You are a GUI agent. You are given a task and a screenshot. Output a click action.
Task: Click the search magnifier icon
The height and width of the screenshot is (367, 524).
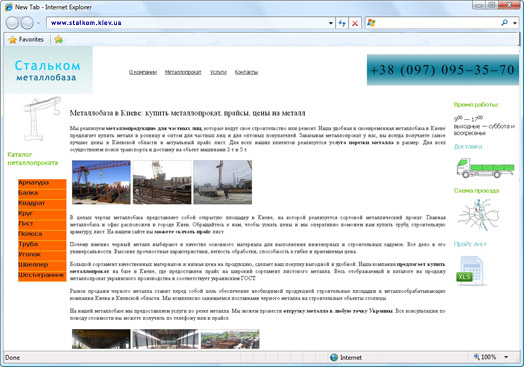(x=504, y=23)
